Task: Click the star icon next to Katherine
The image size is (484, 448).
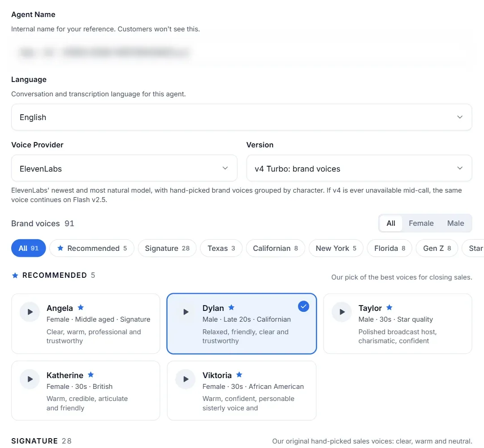Action: [91, 375]
